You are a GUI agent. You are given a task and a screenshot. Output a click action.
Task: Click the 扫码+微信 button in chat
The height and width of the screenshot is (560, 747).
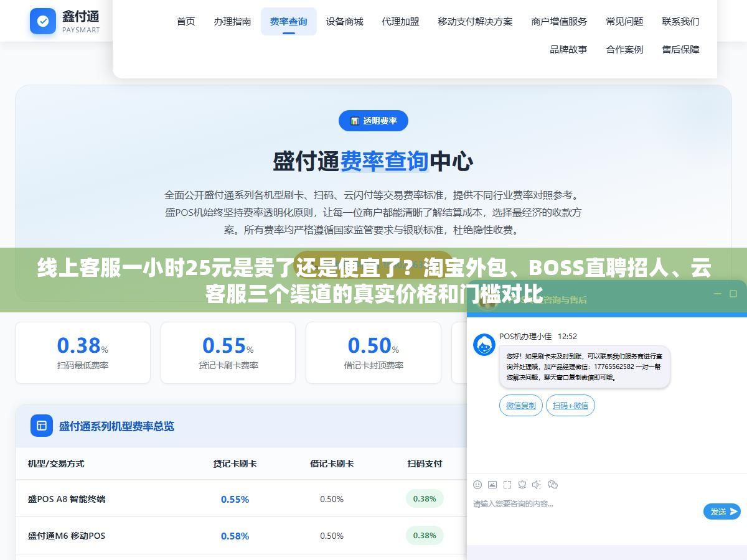click(x=570, y=405)
